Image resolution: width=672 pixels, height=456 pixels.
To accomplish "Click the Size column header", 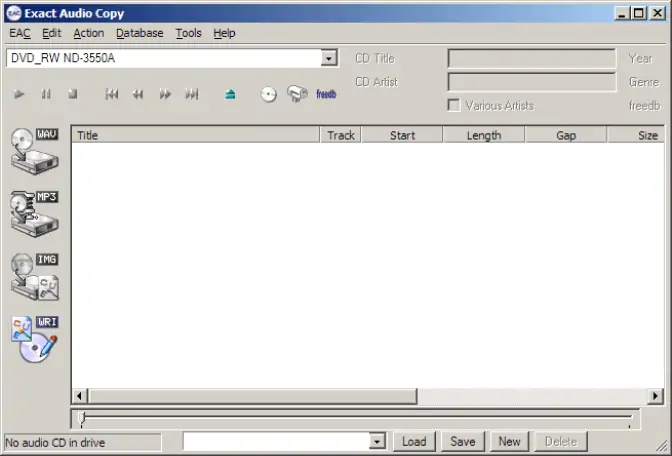I will click(636, 135).
